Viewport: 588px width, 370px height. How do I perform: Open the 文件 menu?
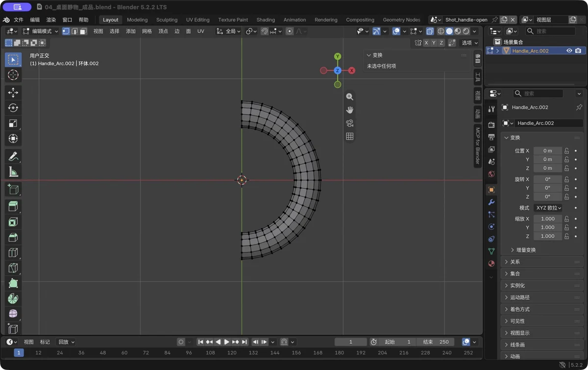click(19, 20)
